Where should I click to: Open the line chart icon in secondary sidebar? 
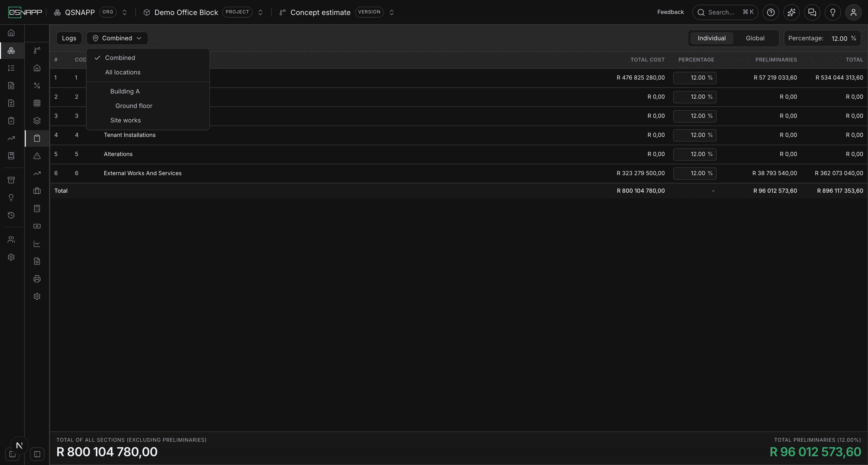37,244
